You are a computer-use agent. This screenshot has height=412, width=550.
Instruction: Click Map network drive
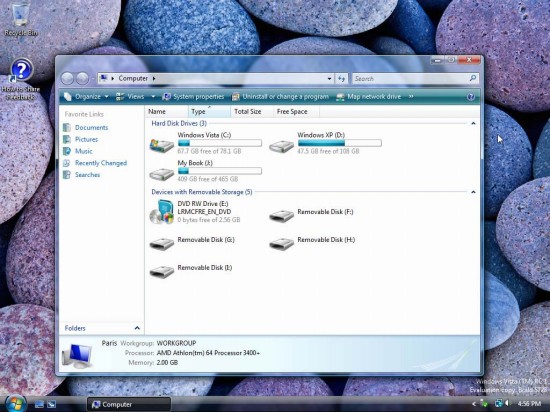click(368, 97)
